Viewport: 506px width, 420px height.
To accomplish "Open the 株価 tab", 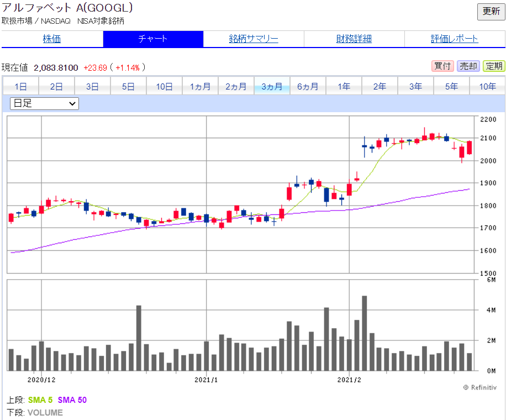I will coord(52,39).
